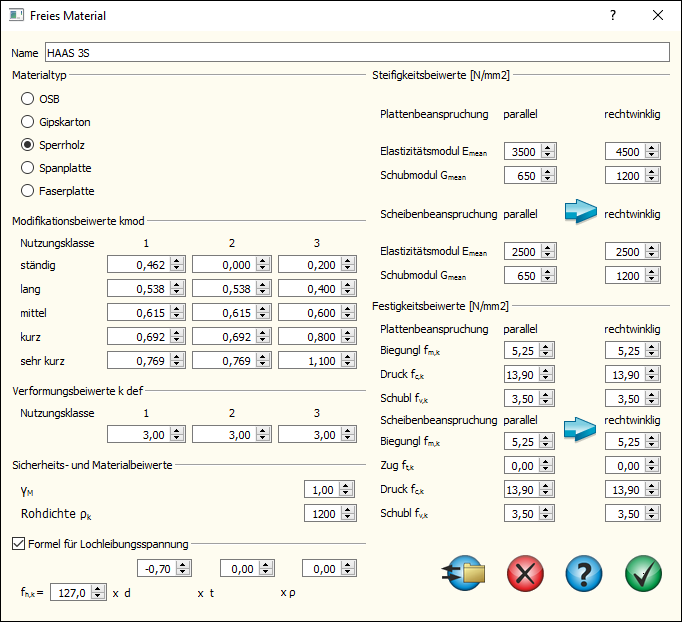This screenshot has height=622, width=682.
Task: Click stepper arrows for Rohdichte ρk
Action: coord(347,513)
